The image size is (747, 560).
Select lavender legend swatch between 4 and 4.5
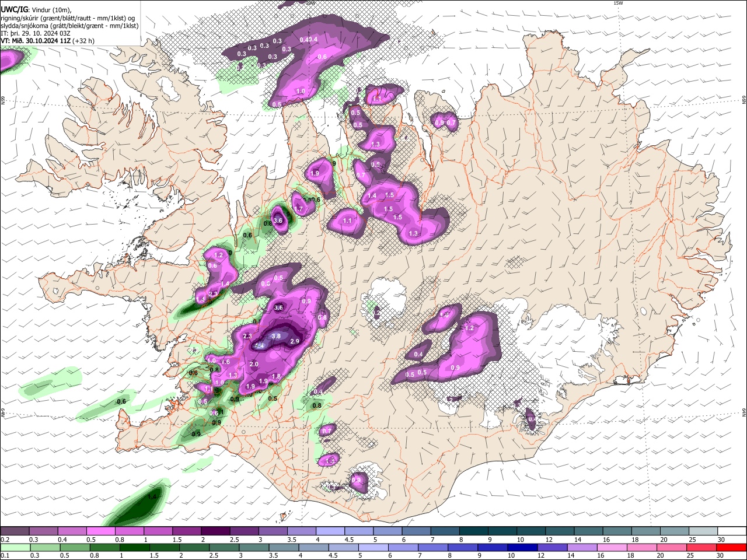(330, 531)
